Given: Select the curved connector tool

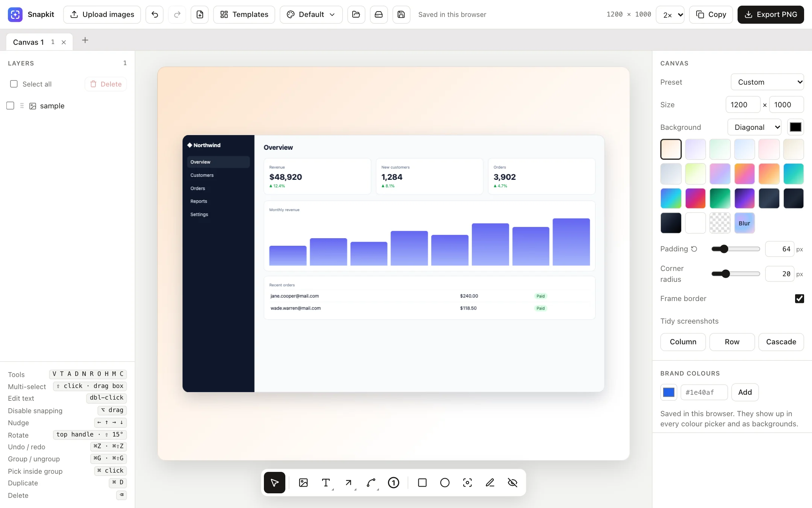Looking at the screenshot, I should tap(371, 482).
